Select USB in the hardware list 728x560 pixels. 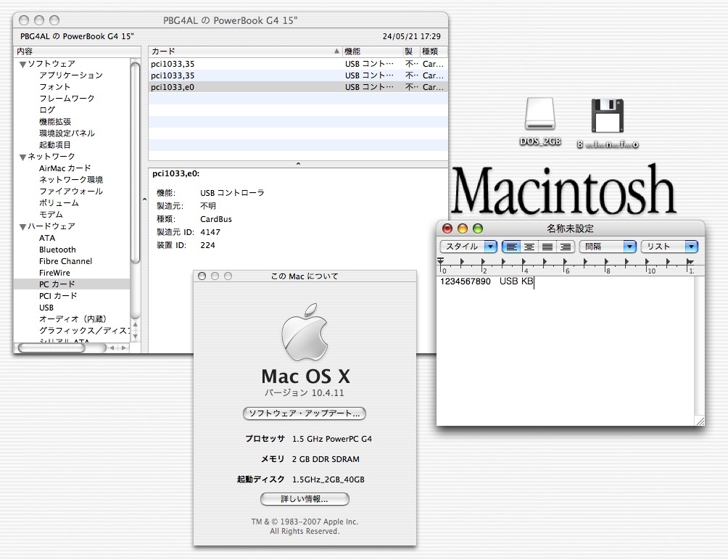tap(46, 308)
